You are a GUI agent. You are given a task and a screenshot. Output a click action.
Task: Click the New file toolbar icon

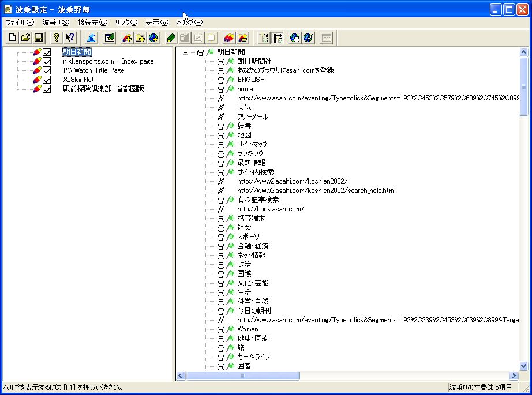pyautogui.click(x=12, y=38)
